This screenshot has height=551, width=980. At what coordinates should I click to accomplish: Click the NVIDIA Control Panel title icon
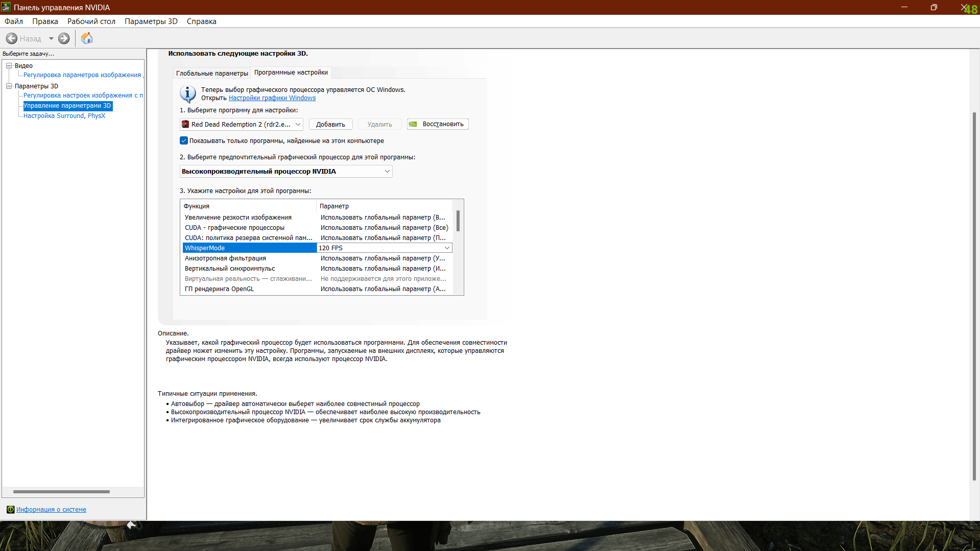click(6, 7)
